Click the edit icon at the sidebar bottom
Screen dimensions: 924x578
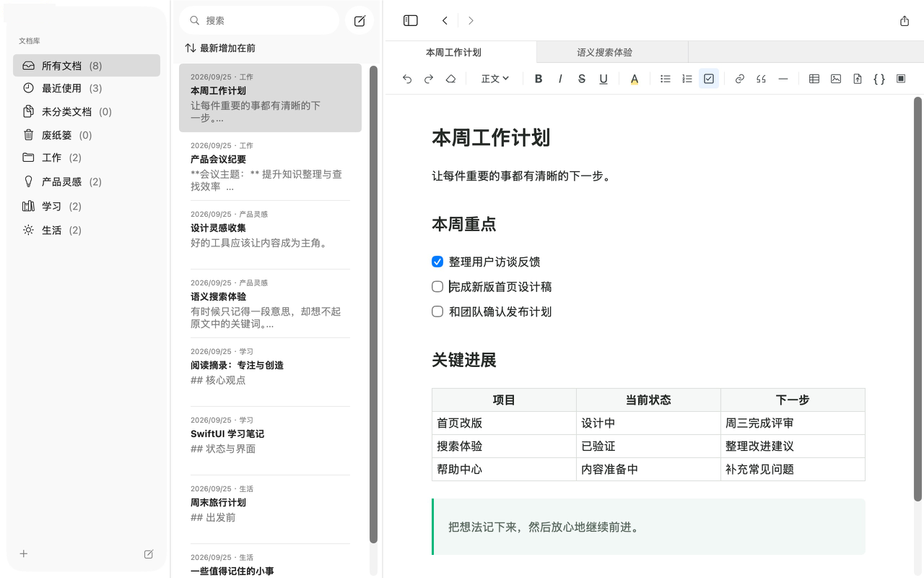point(149,554)
